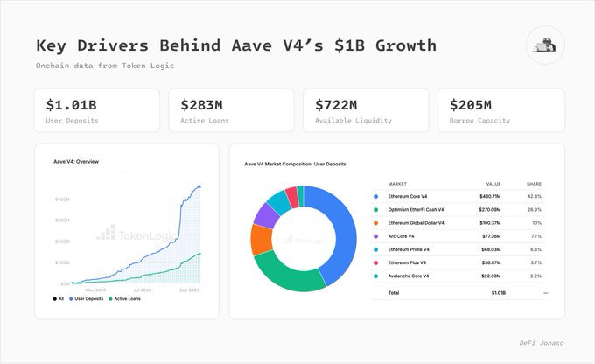
Task: Click the orange dot beside Ethereum Global Dollar V4
Action: pyautogui.click(x=375, y=223)
